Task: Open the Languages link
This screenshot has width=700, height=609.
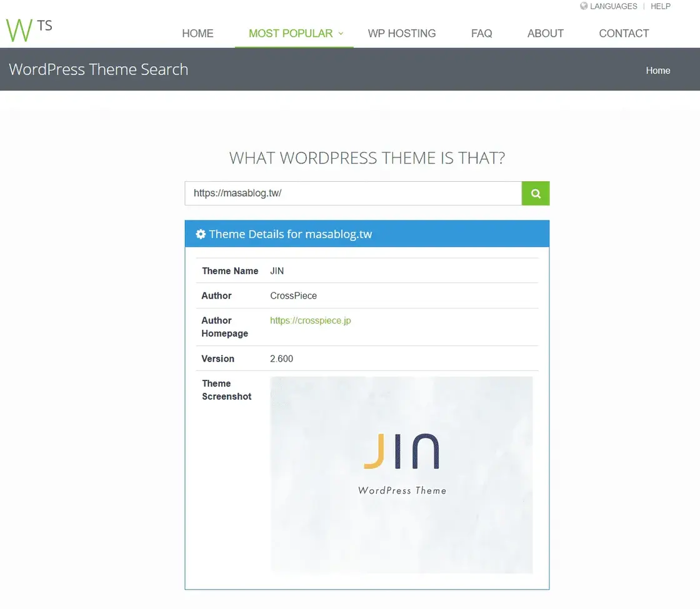Action: 613,6
